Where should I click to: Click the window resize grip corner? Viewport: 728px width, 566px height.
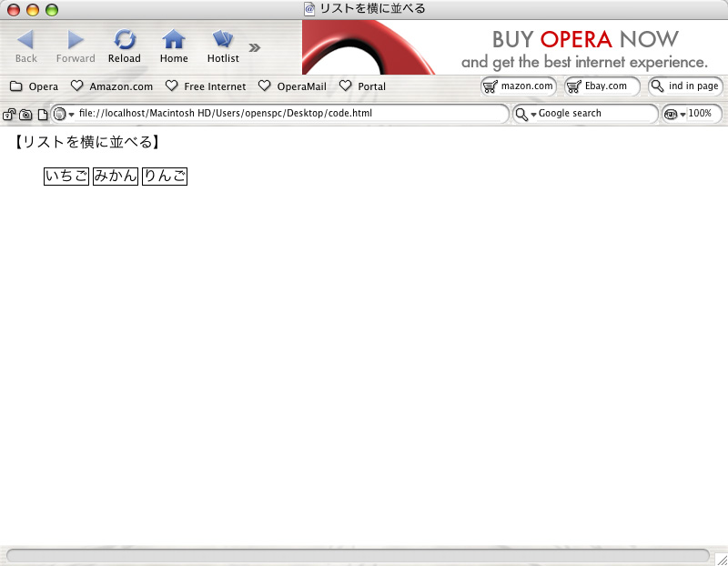tap(721, 559)
